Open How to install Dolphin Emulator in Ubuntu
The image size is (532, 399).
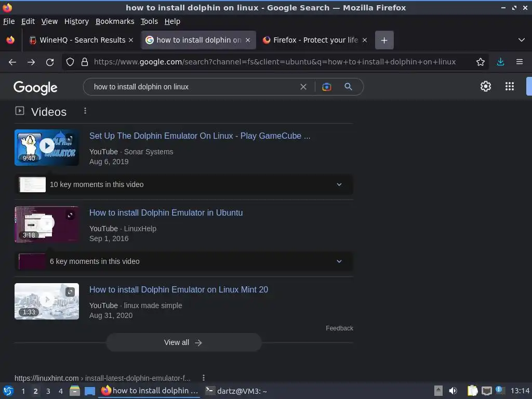(x=166, y=212)
